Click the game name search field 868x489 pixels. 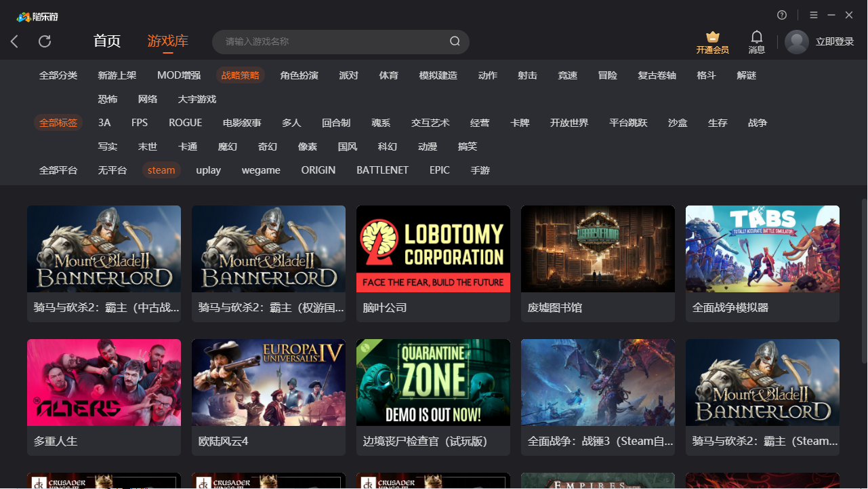point(332,42)
